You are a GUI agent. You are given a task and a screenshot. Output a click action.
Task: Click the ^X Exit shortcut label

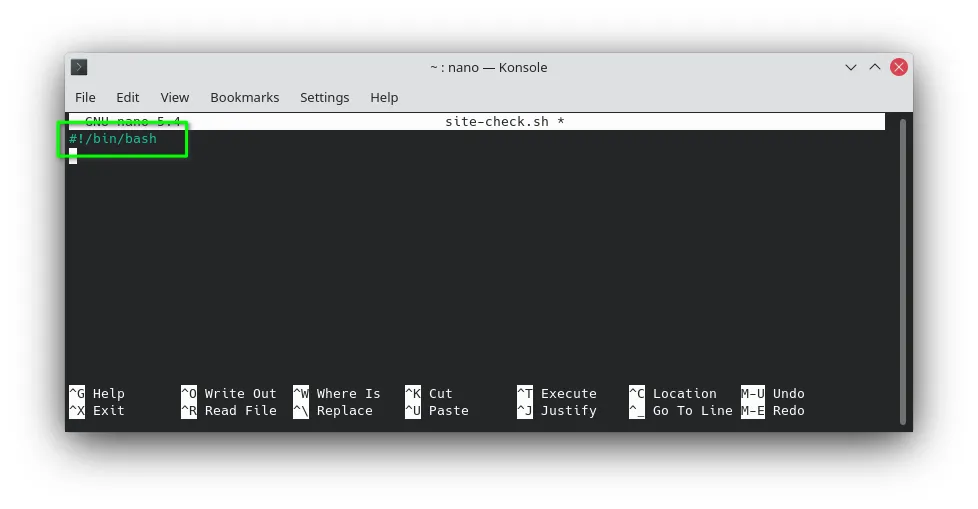click(x=97, y=410)
